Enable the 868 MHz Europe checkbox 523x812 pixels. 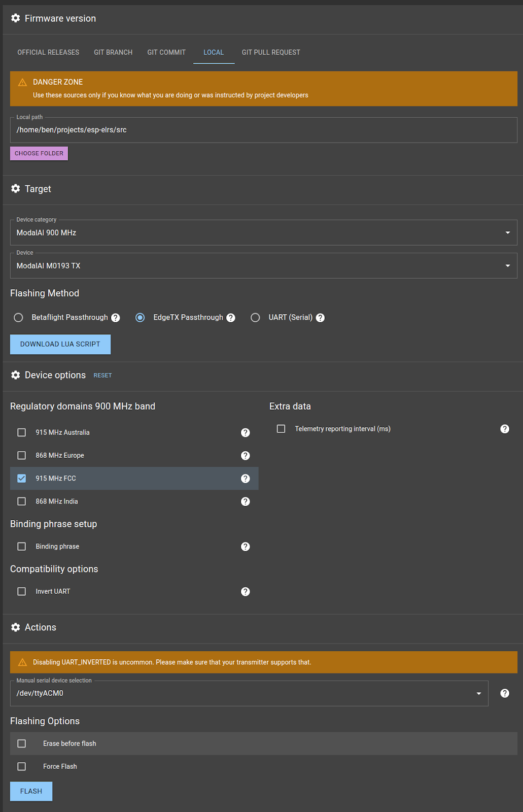point(22,455)
